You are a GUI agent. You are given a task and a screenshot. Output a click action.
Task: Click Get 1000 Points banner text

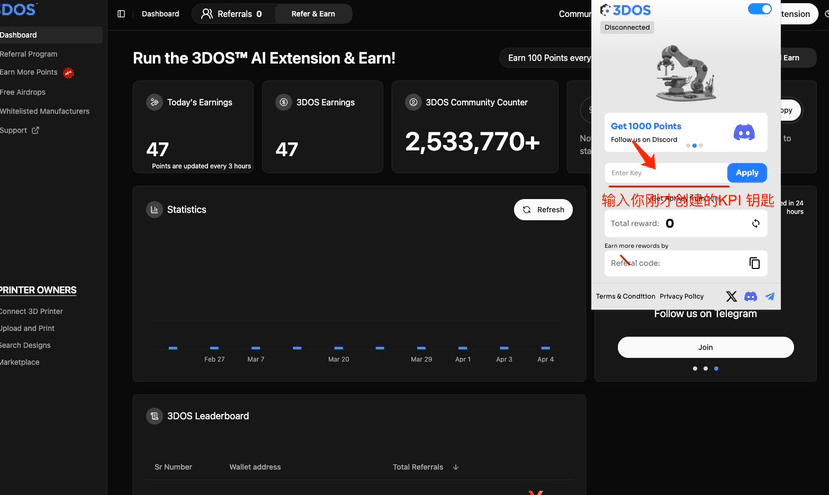646,126
